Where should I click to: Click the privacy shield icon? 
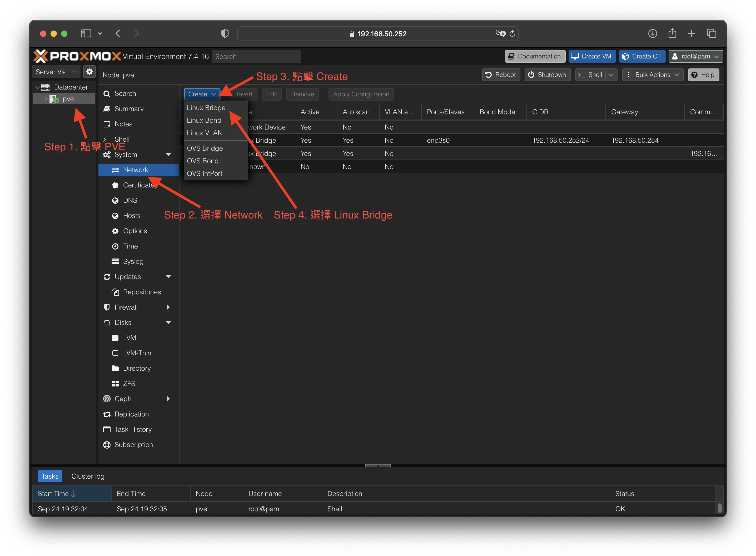[x=225, y=33]
